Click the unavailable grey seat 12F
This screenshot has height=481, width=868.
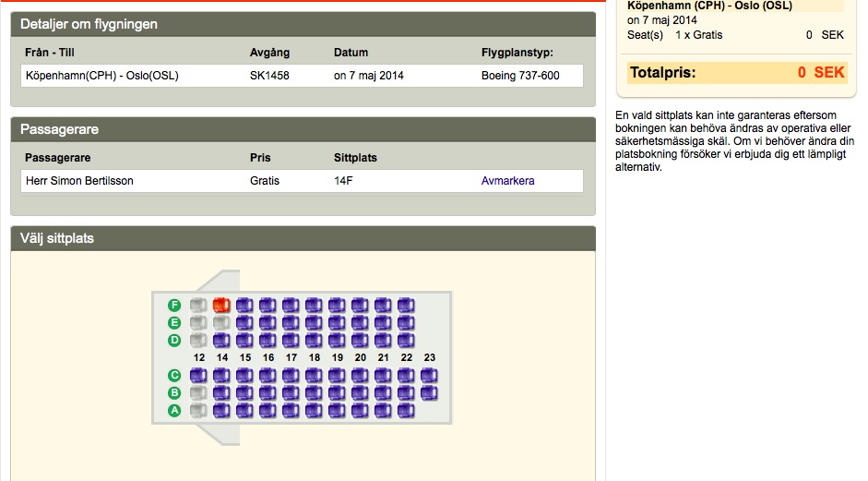pos(198,305)
